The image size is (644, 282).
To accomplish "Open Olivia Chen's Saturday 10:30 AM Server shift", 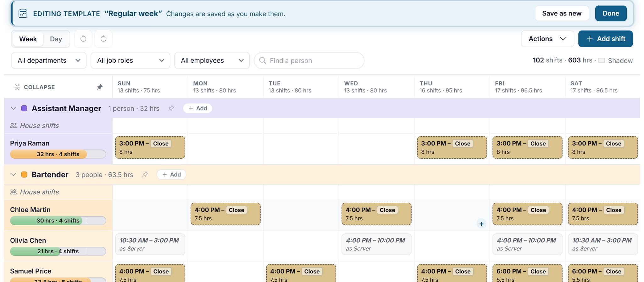I will click(x=603, y=244).
